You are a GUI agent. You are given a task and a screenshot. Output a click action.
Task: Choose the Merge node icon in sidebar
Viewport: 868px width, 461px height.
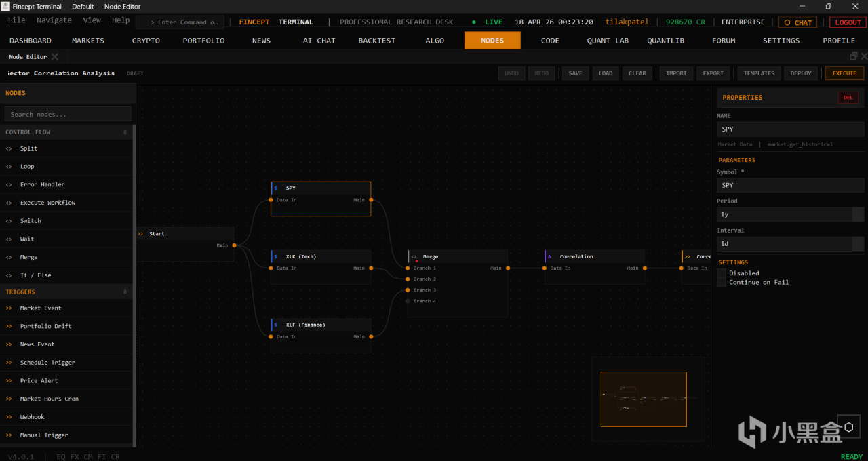point(9,257)
